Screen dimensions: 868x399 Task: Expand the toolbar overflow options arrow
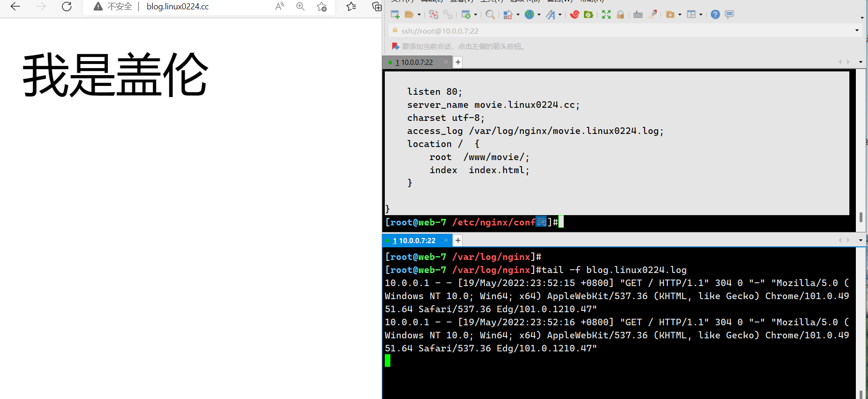coord(861,18)
